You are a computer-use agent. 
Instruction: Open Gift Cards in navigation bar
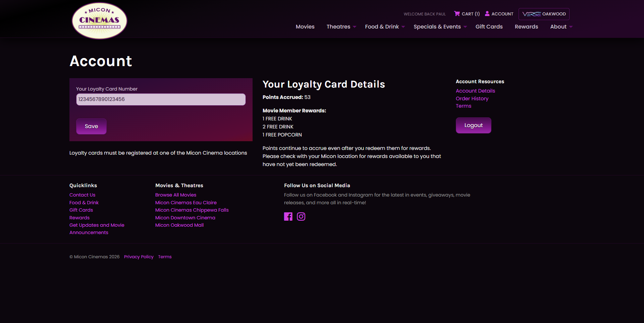tap(489, 27)
